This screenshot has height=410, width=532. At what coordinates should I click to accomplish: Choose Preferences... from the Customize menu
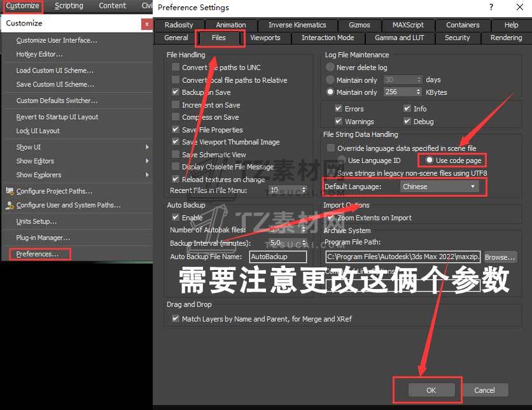pyautogui.click(x=38, y=254)
